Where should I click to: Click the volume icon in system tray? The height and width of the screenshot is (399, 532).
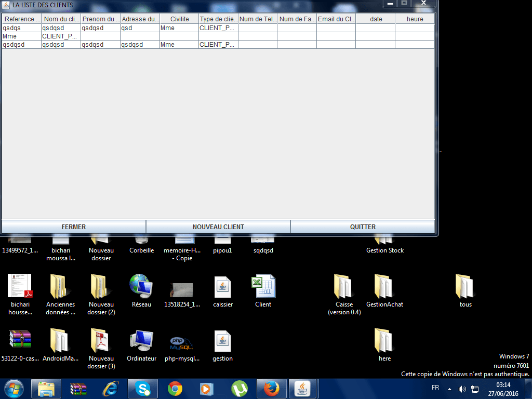(x=462, y=389)
